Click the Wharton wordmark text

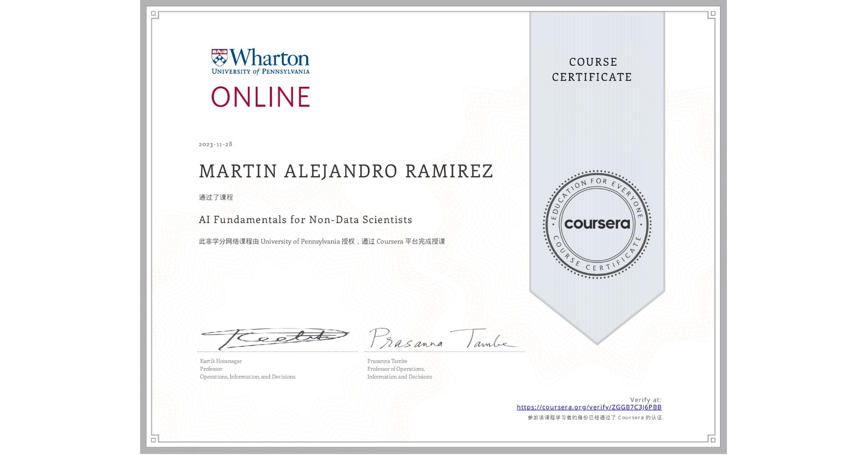[x=269, y=57]
